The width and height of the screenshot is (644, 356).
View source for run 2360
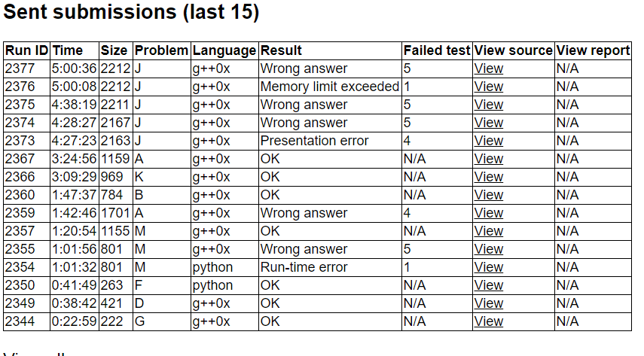click(488, 195)
